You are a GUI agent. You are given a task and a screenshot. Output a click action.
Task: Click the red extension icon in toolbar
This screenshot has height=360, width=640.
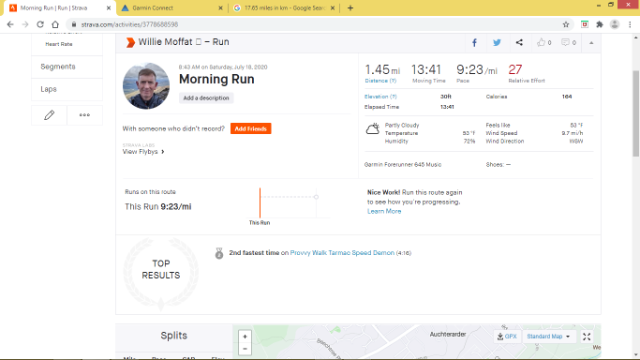coord(584,24)
